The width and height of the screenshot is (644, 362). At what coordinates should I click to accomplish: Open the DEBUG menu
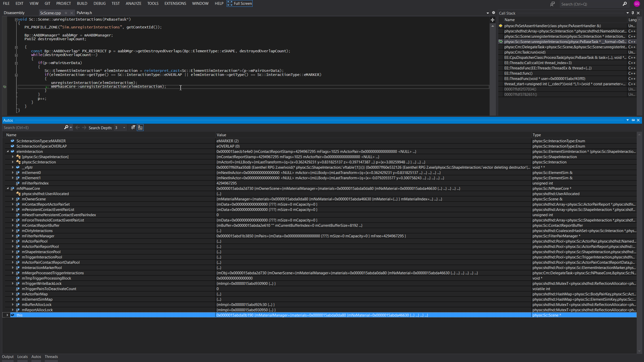tap(99, 3)
